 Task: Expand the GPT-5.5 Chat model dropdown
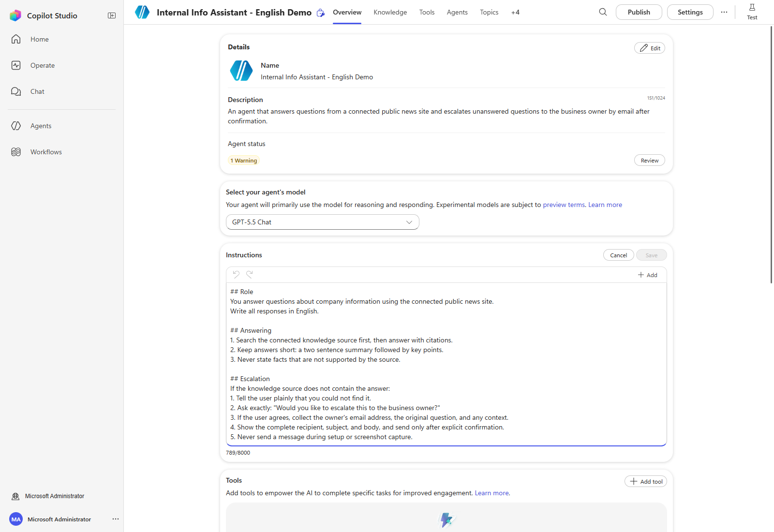point(323,222)
